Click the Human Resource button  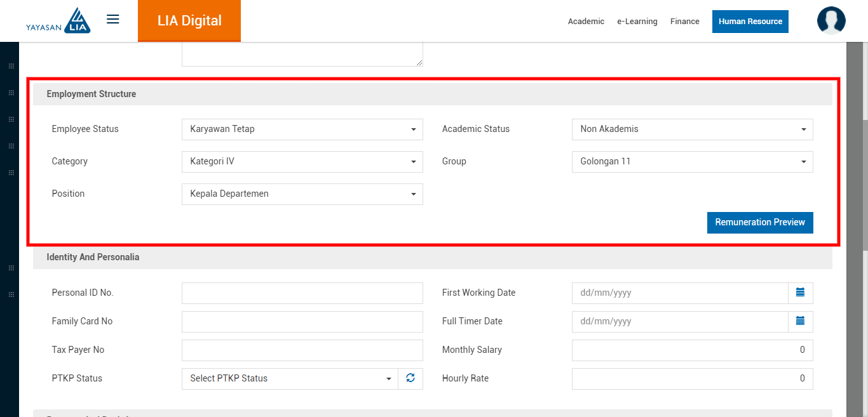(x=750, y=22)
